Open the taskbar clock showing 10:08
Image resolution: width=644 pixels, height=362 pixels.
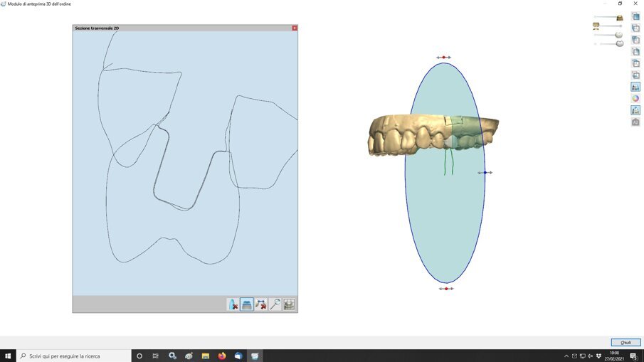tap(614, 356)
